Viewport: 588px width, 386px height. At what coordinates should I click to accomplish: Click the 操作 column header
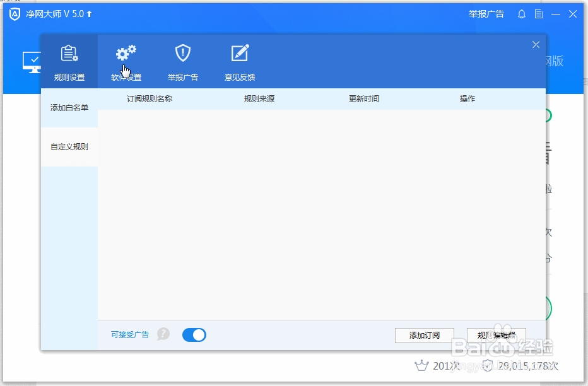click(467, 99)
